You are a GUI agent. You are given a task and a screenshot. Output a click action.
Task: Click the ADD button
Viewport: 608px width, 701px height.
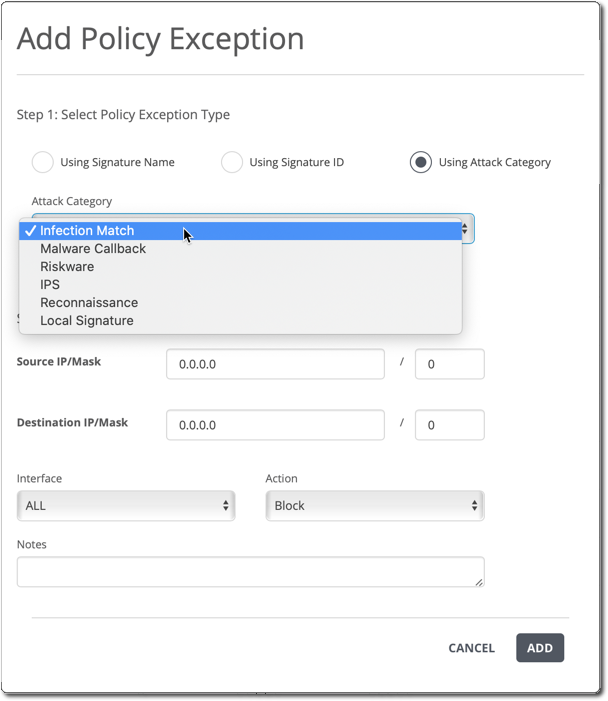point(540,648)
